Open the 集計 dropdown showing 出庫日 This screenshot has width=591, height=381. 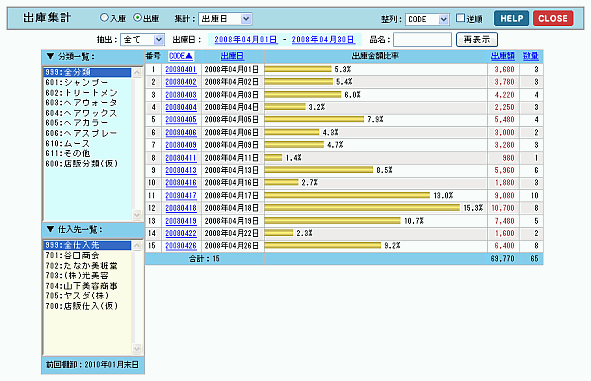pos(225,19)
